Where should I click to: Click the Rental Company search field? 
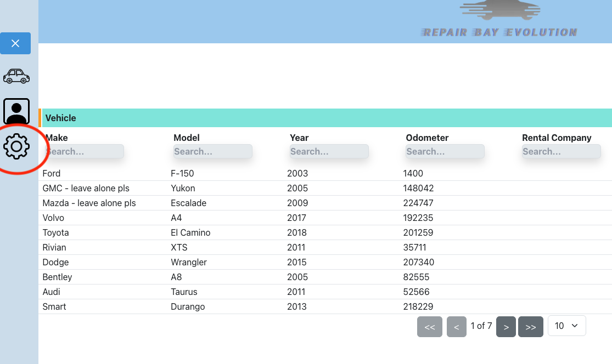[561, 151]
